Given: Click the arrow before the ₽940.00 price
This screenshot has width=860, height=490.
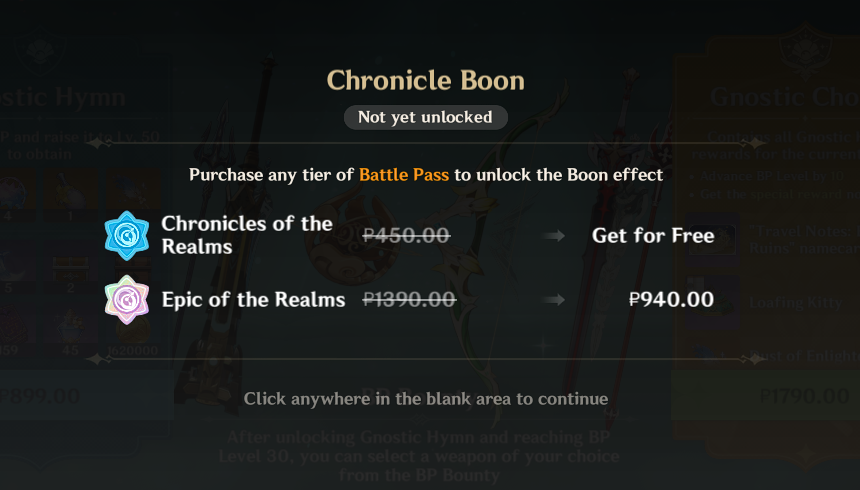Looking at the screenshot, I should pos(556,299).
